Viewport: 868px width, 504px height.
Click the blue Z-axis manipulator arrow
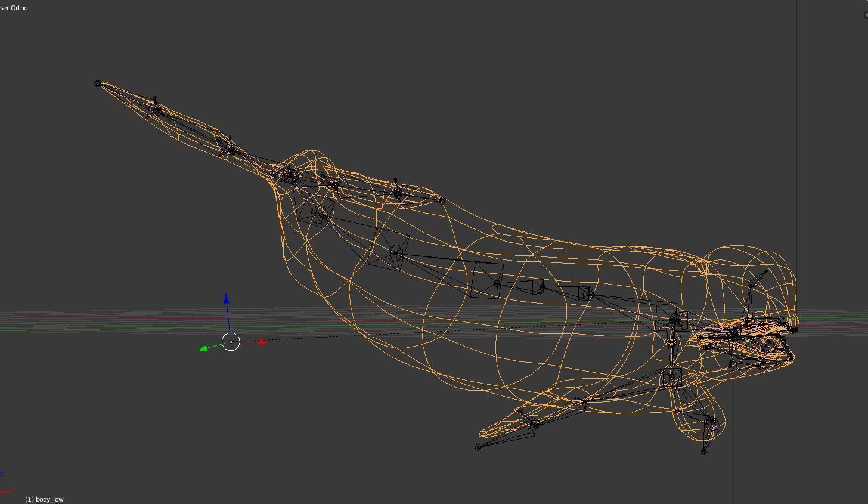227,298
